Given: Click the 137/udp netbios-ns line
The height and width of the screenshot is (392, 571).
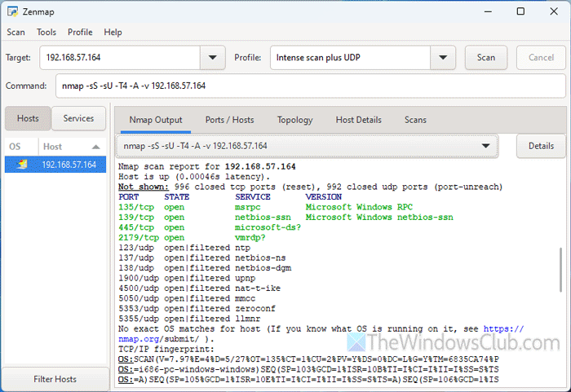Looking at the screenshot, I should pyautogui.click(x=202, y=258).
